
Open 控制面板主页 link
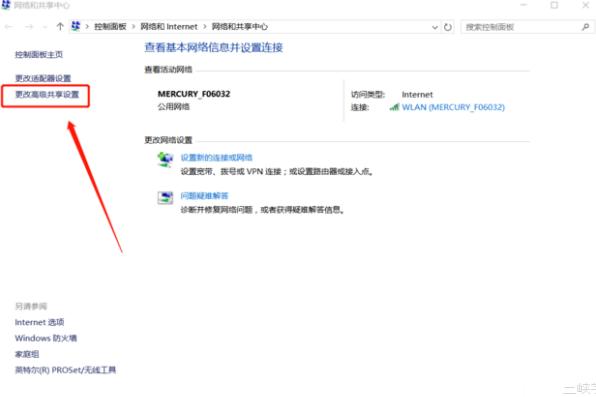[39, 54]
